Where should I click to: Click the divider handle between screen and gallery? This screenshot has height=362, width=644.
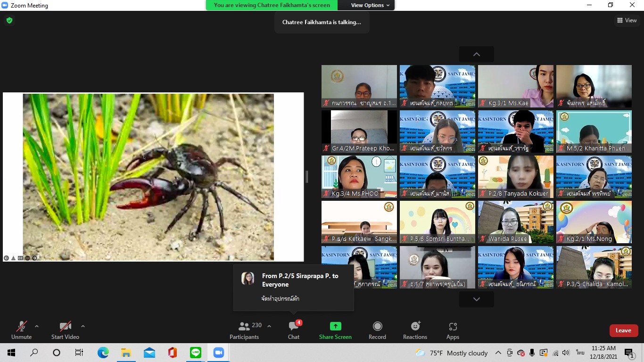(307, 177)
